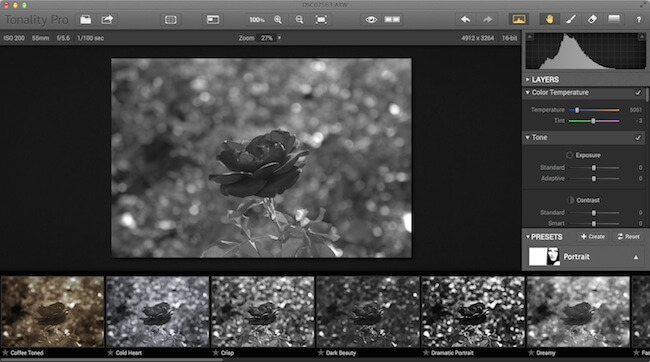Click the Contrast heading icon
The height and width of the screenshot is (362, 650).
click(x=570, y=200)
